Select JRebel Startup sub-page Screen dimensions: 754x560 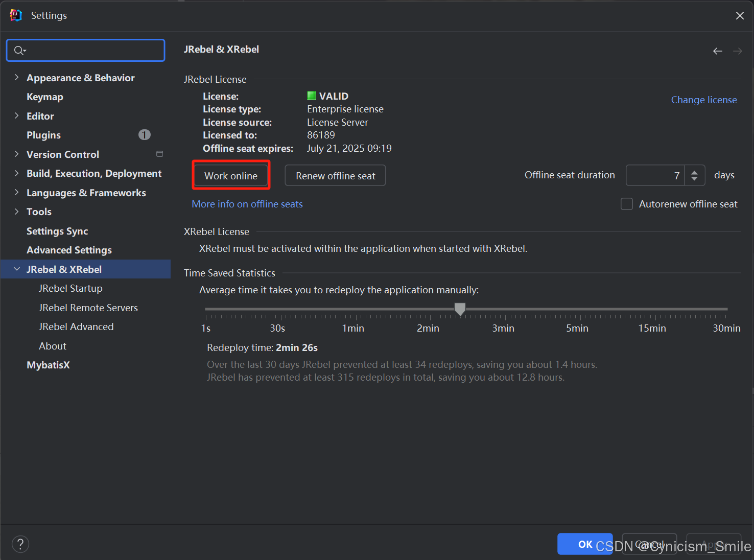point(70,288)
